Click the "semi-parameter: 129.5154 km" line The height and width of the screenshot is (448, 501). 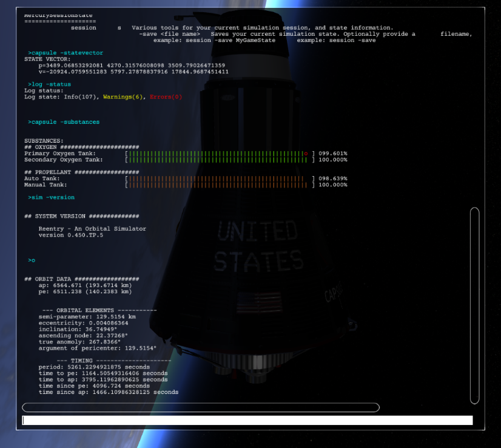coord(87,317)
